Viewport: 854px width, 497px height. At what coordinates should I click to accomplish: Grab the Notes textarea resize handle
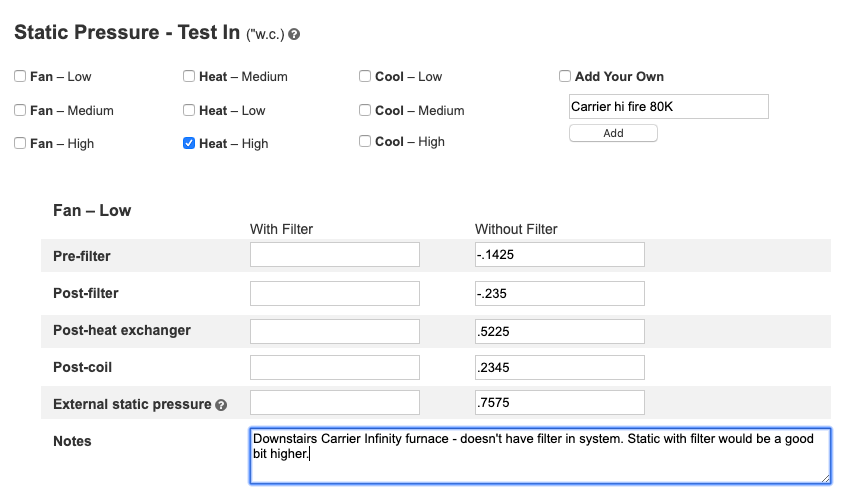point(826,478)
